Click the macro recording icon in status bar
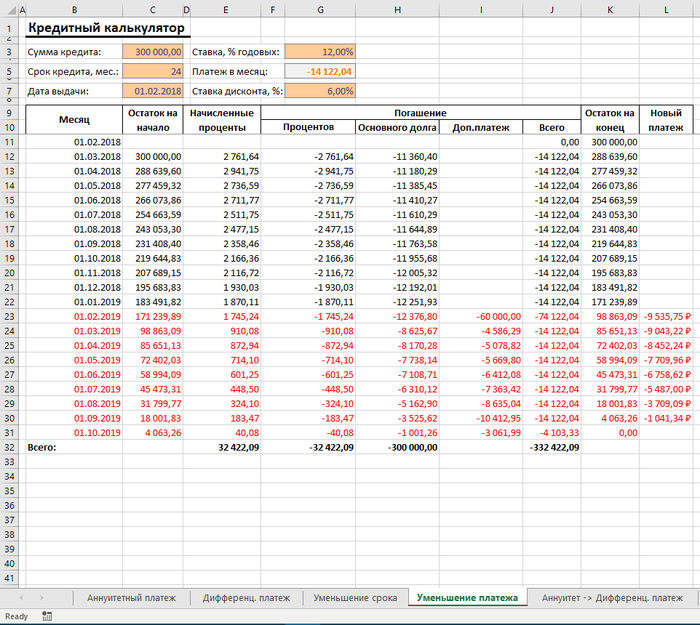The width and height of the screenshot is (700, 625). coord(47,617)
